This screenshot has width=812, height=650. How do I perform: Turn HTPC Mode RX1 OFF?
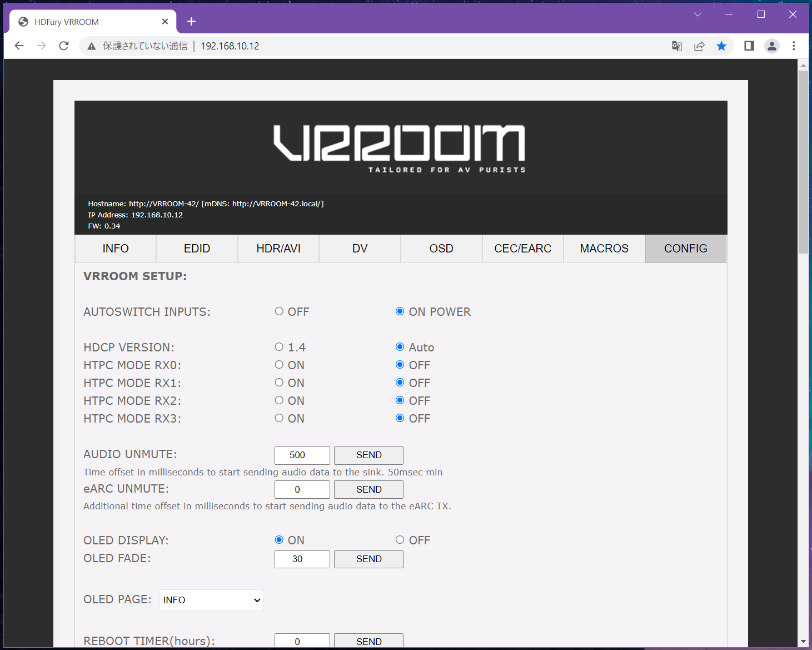click(400, 383)
